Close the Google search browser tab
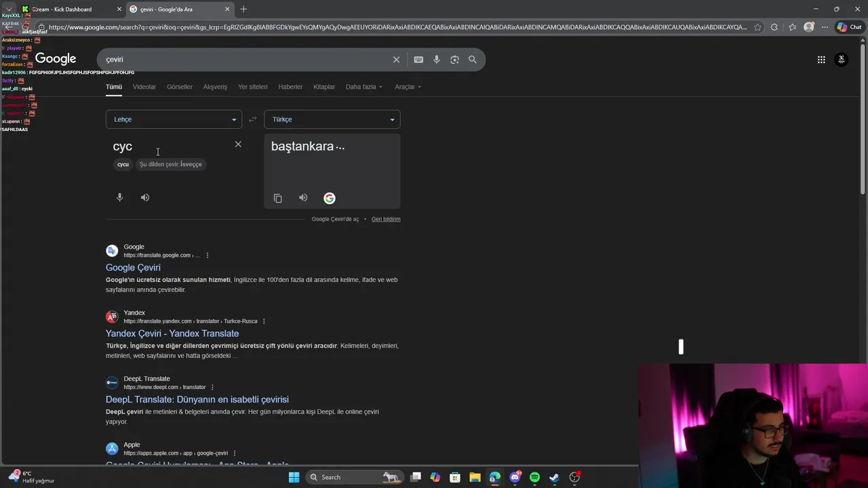 pyautogui.click(x=227, y=9)
